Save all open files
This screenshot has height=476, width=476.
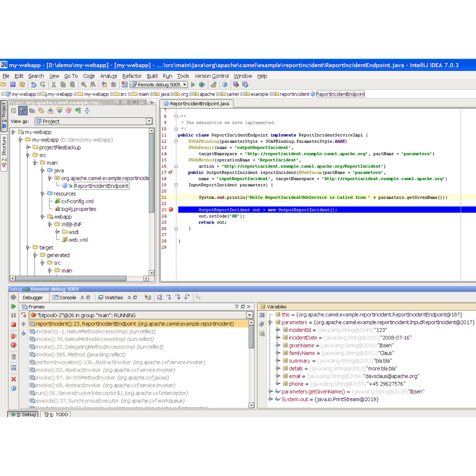13,84
